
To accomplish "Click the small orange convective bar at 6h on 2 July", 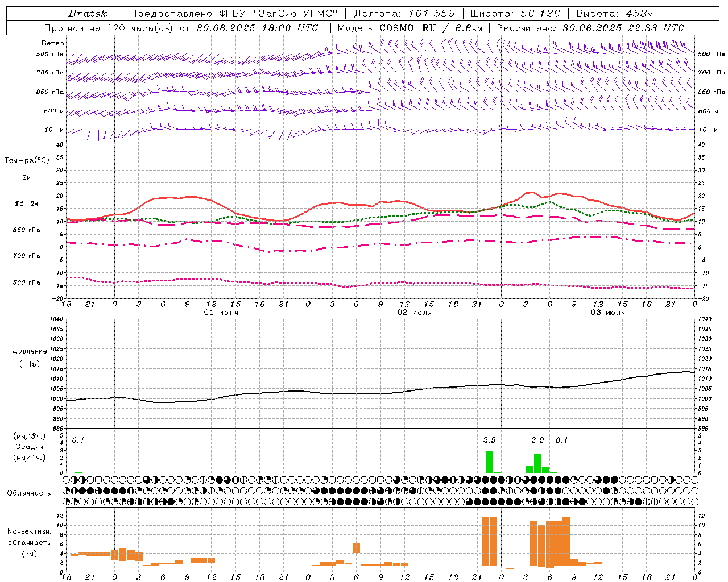I will coord(357,548).
